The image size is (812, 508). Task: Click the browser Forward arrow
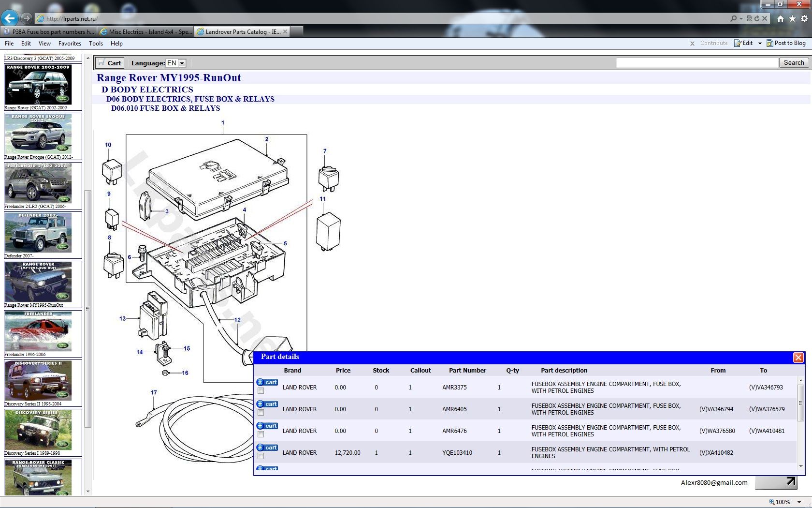click(x=27, y=18)
